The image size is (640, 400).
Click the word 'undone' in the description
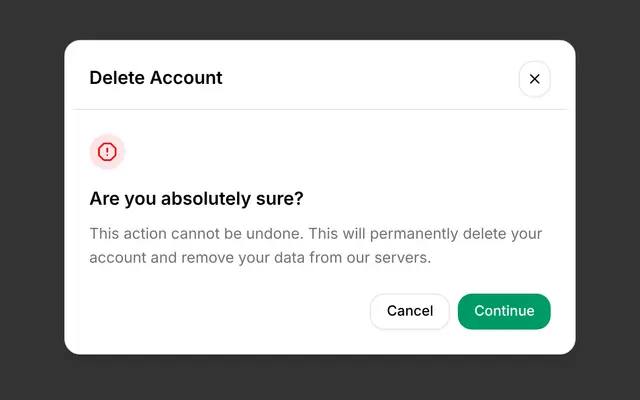pos(274,234)
